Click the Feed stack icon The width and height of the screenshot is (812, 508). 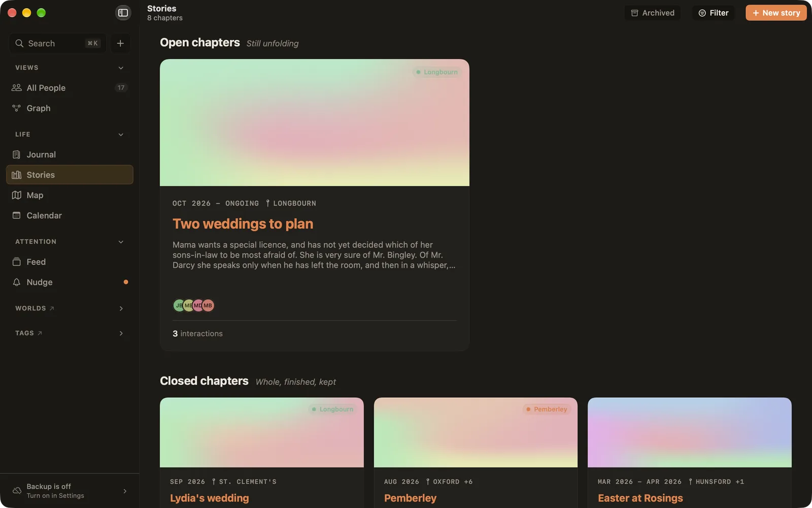[16, 262]
